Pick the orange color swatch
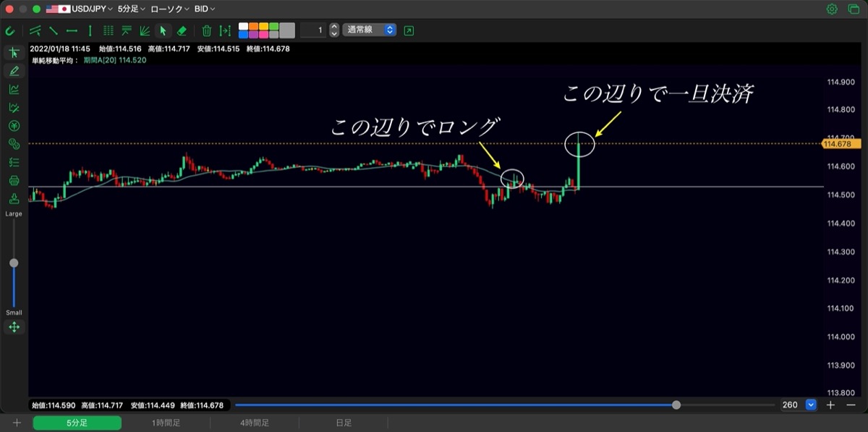The width and height of the screenshot is (868, 432). (x=253, y=26)
